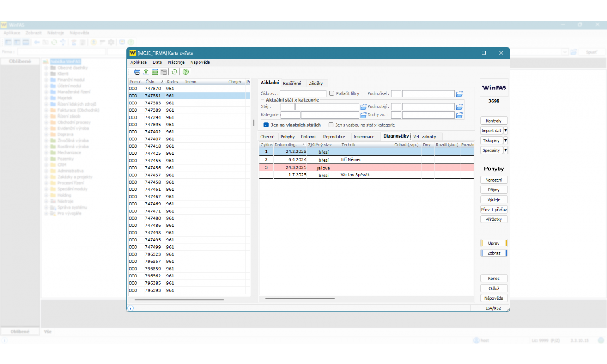Click the printer icon in toolbar
Image resolution: width=607 pixels, height=364 pixels.
click(x=137, y=72)
